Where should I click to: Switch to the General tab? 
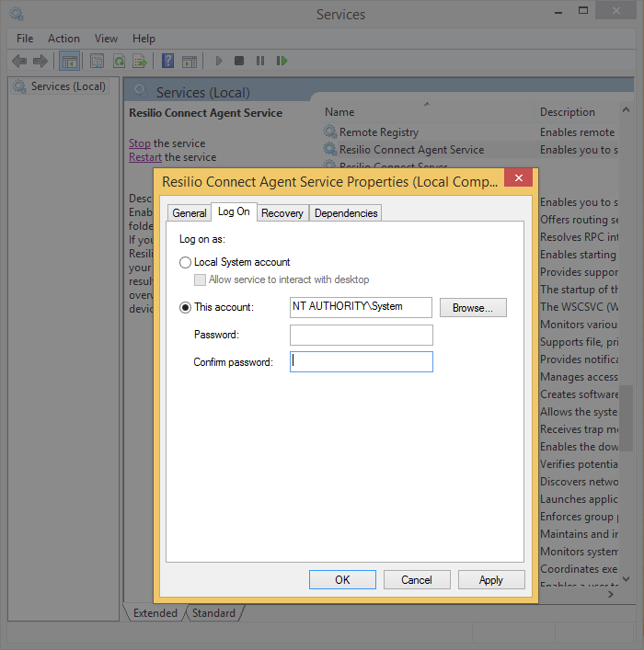[x=190, y=212]
